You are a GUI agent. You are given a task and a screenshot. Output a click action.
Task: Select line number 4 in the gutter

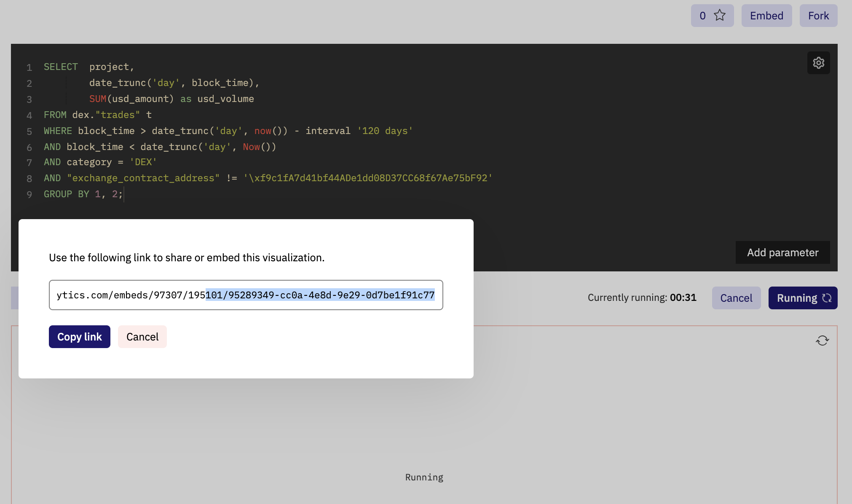29,115
